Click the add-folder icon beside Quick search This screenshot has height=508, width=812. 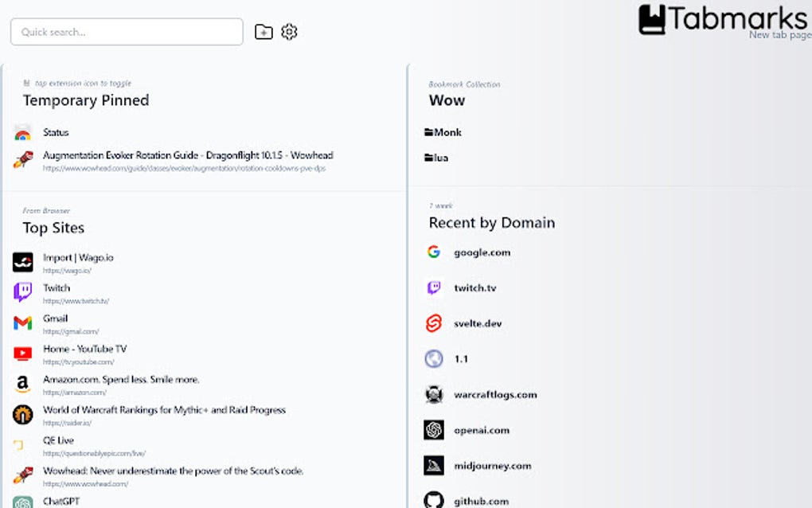(264, 32)
